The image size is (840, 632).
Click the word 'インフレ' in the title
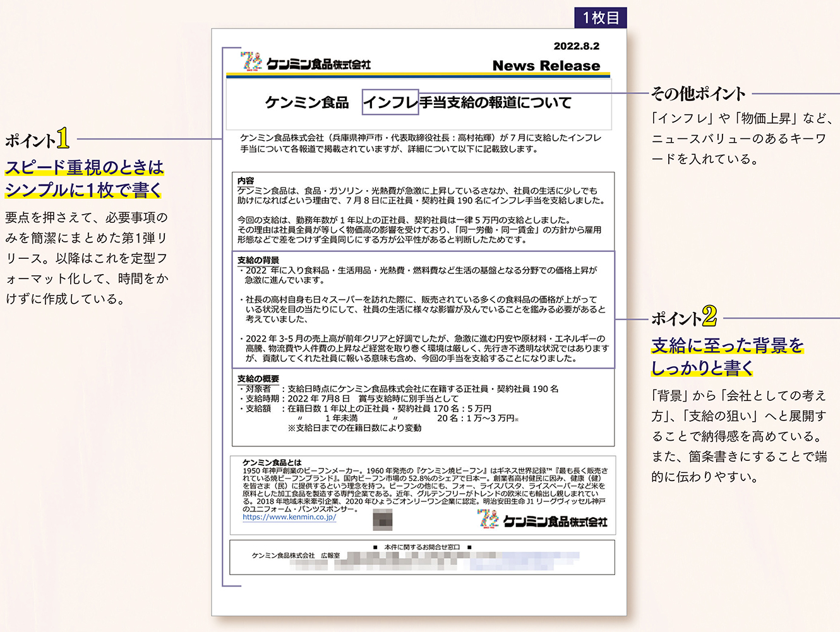click(390, 102)
